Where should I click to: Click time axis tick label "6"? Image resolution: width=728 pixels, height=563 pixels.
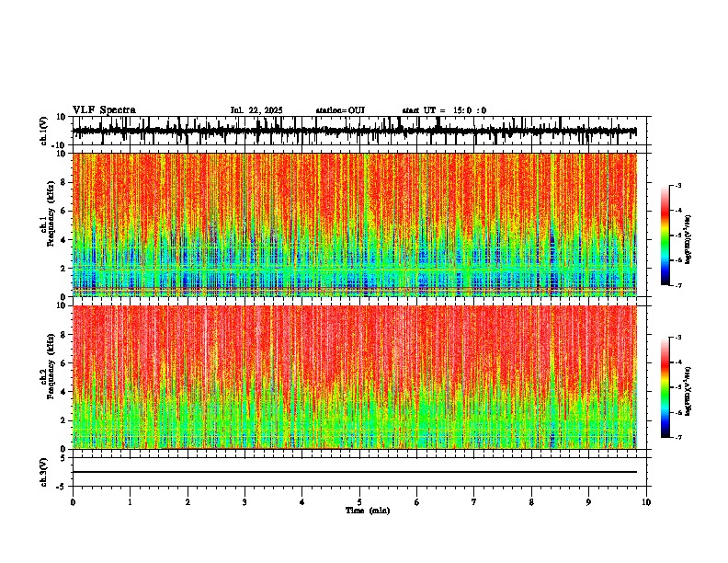coord(417,502)
